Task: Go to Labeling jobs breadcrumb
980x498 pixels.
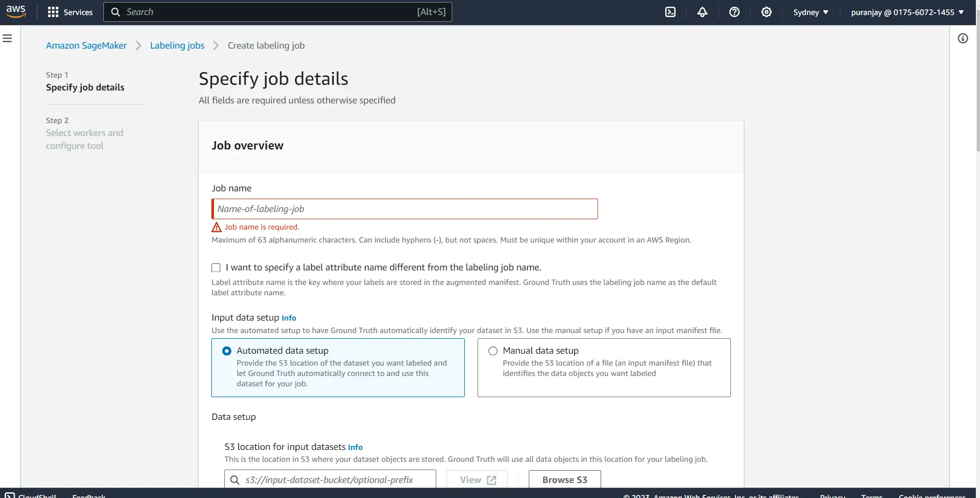Action: [177, 46]
